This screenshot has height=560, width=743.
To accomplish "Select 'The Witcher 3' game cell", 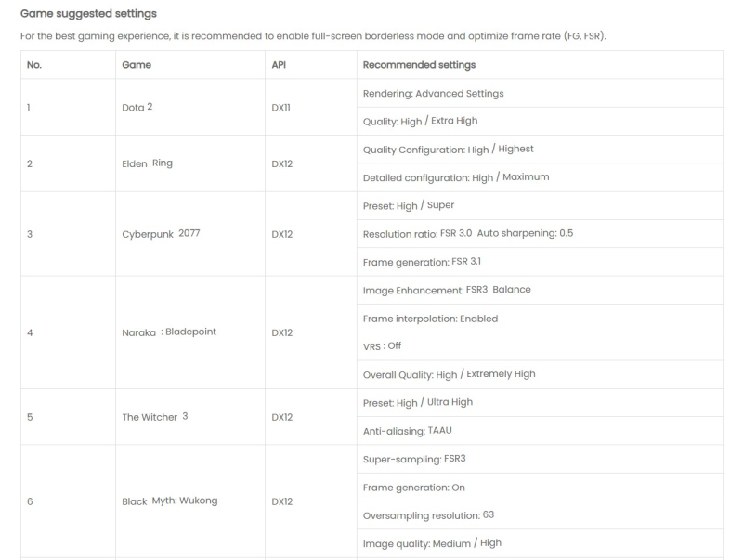I will 190,417.
